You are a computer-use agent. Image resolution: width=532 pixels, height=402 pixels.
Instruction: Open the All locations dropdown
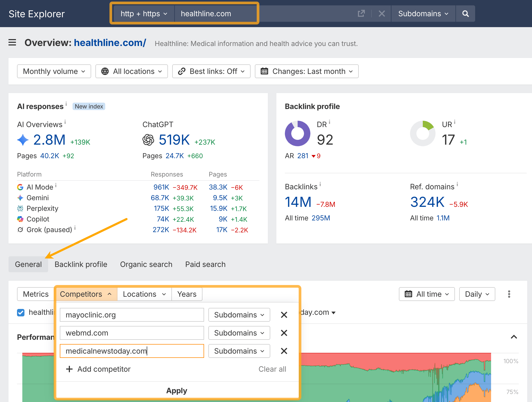(132, 71)
